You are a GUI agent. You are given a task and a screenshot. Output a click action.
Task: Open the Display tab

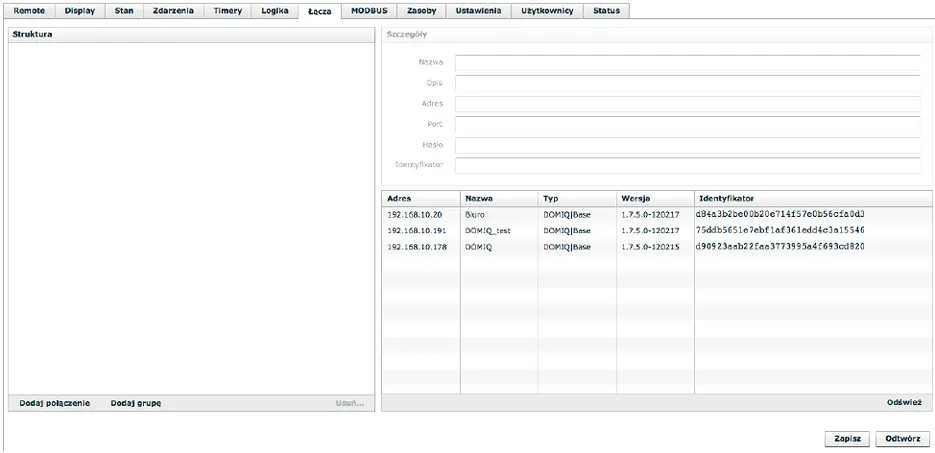tap(79, 11)
